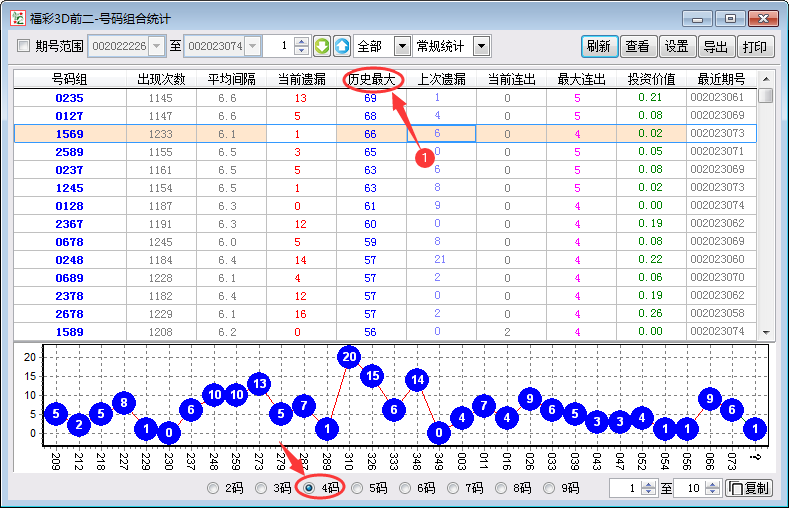Select the 7码 radio button
Image resolution: width=789 pixels, height=508 pixels.
453,488
